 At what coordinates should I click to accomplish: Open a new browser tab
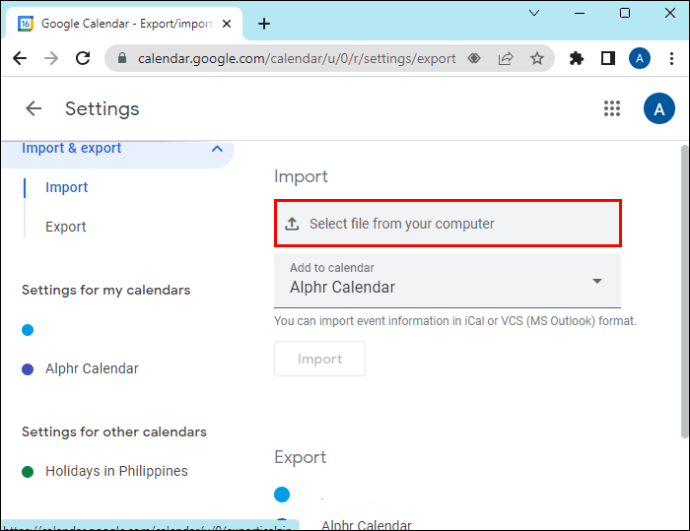click(x=264, y=24)
